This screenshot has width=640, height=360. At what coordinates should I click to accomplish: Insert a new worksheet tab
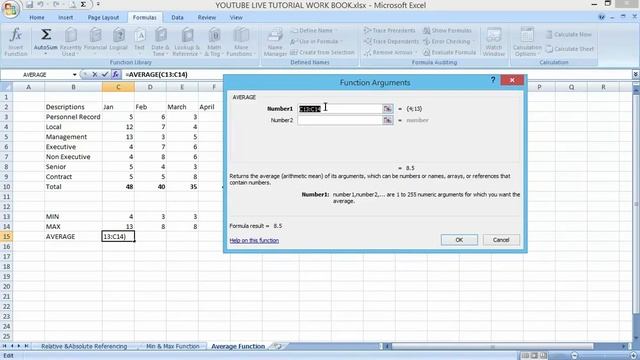pos(278,346)
